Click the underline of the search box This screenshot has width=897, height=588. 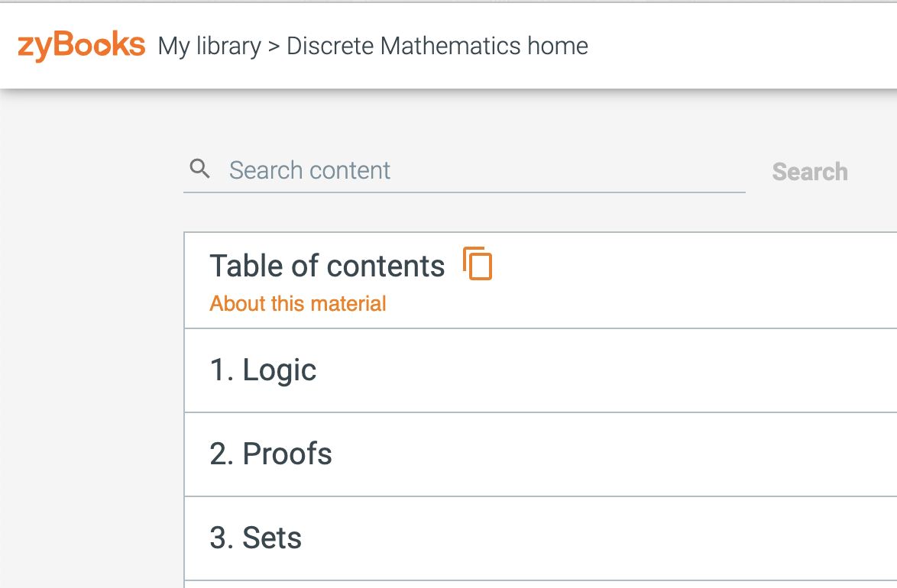point(464,192)
